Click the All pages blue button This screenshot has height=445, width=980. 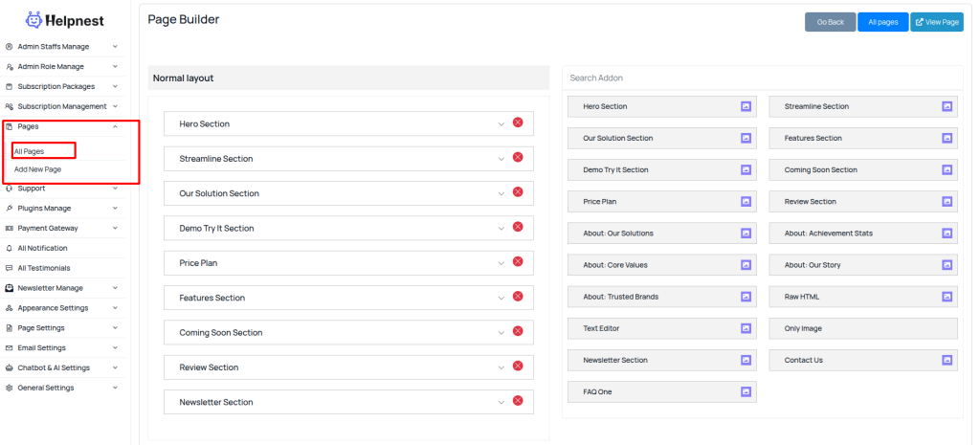click(882, 22)
